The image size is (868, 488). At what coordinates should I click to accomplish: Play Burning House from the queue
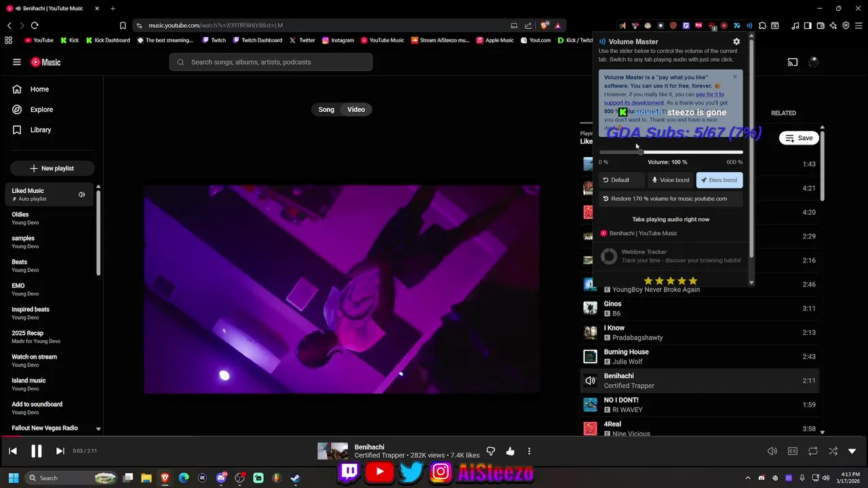[700, 357]
